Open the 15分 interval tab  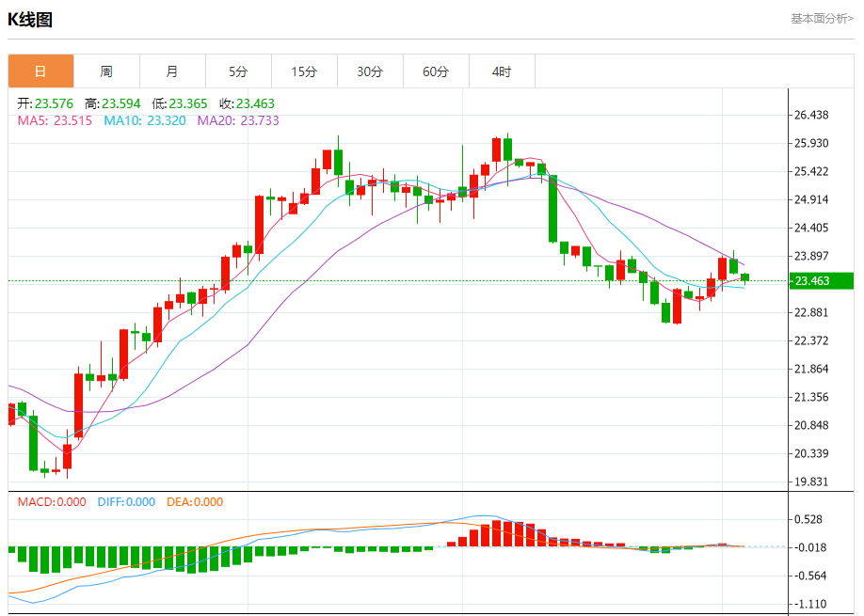[304, 71]
